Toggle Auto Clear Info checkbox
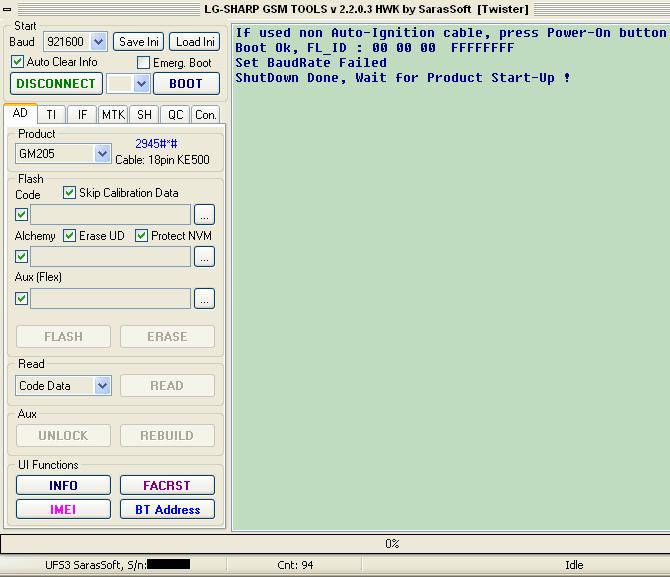 pyautogui.click(x=18, y=62)
